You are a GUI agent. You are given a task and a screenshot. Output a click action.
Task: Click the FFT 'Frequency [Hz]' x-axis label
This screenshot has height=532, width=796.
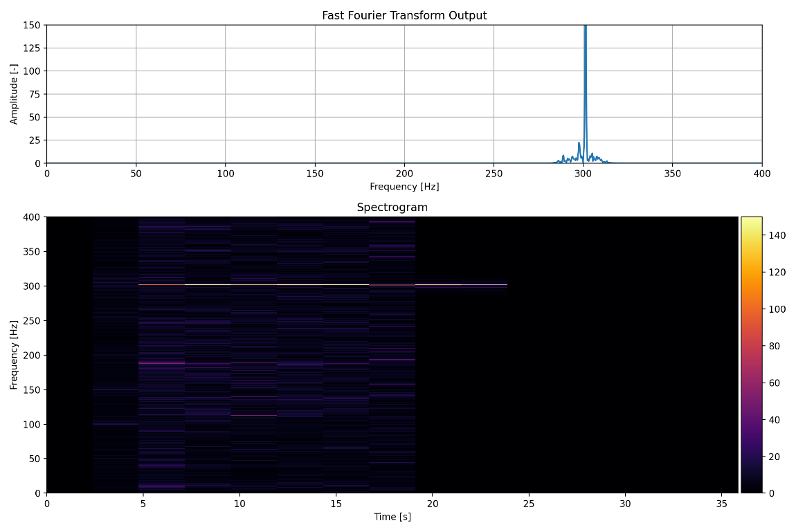point(404,187)
